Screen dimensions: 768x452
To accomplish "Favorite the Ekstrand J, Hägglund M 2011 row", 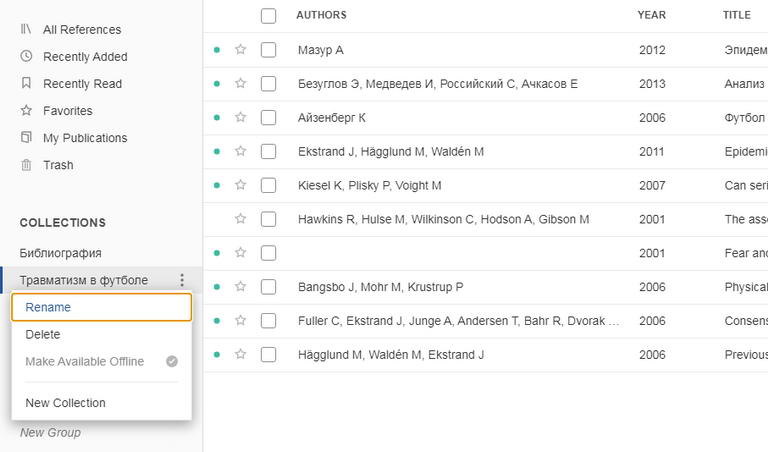I will click(x=240, y=151).
